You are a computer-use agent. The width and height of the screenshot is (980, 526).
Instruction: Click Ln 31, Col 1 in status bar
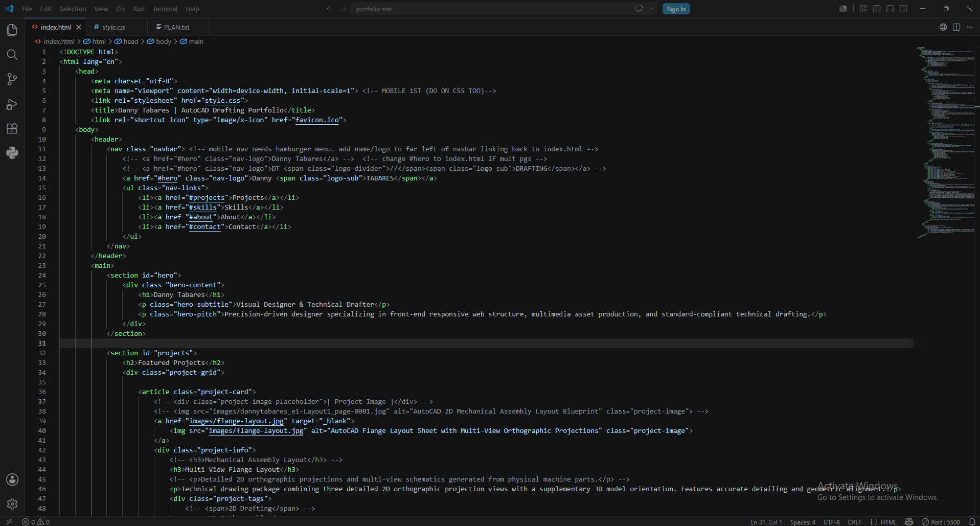tap(766, 522)
